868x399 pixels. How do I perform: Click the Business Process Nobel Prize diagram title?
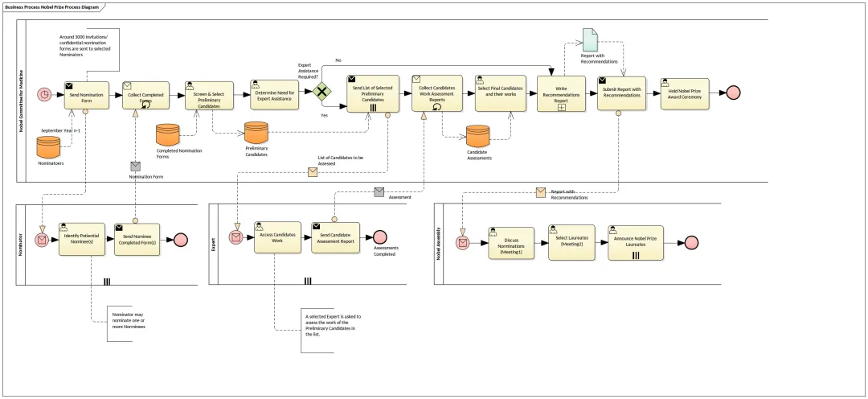click(52, 8)
